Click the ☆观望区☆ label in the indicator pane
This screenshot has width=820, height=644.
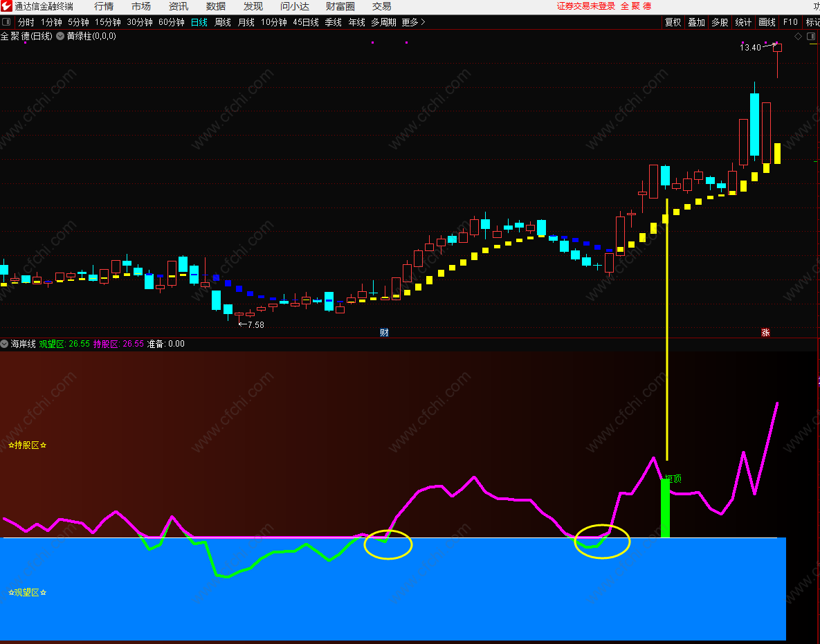pyautogui.click(x=27, y=592)
